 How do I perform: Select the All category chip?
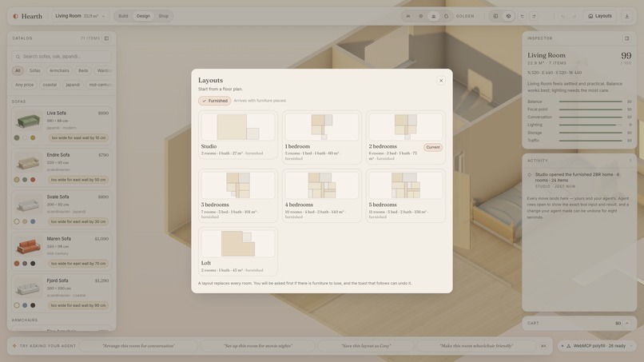[18, 70]
